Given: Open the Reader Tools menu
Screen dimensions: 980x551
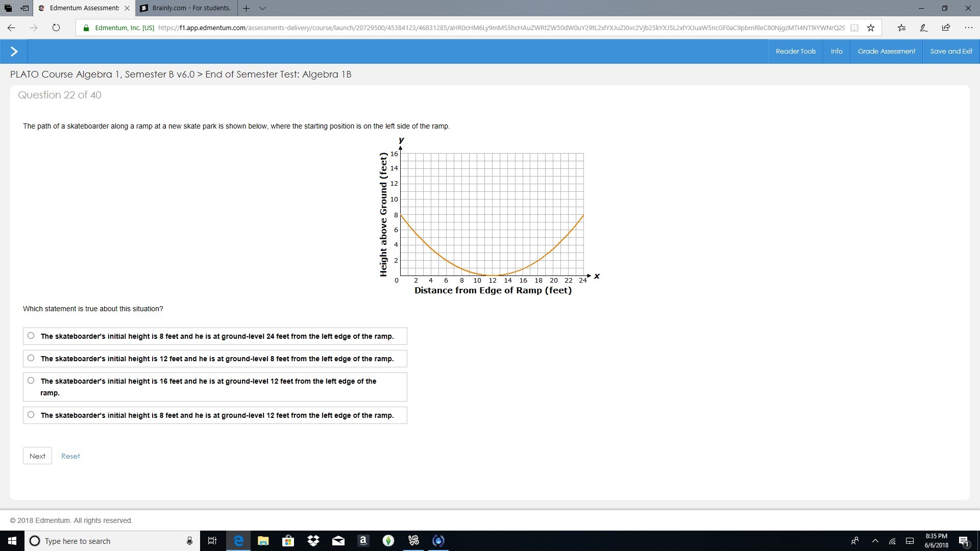Looking at the screenshot, I should point(795,52).
